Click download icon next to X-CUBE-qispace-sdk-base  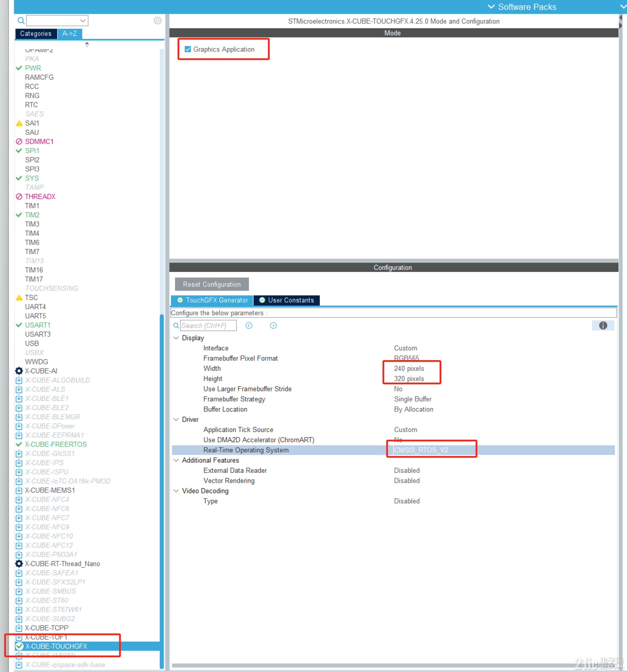[x=19, y=664]
